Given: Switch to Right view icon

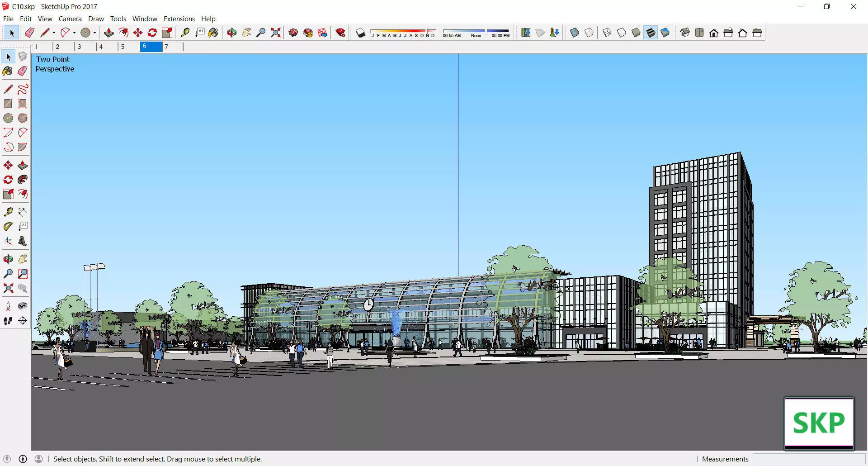Looking at the screenshot, I should click(728, 33).
